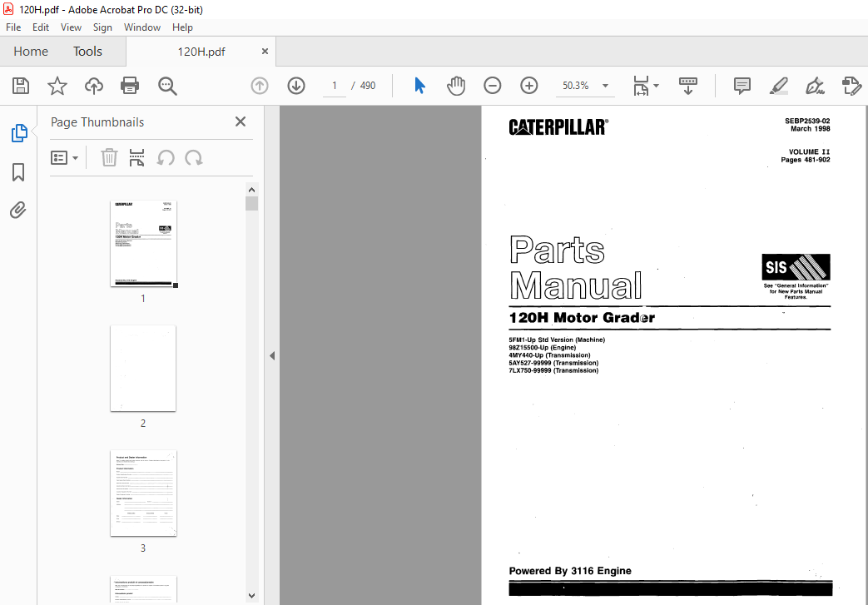Open the File menu

point(13,27)
